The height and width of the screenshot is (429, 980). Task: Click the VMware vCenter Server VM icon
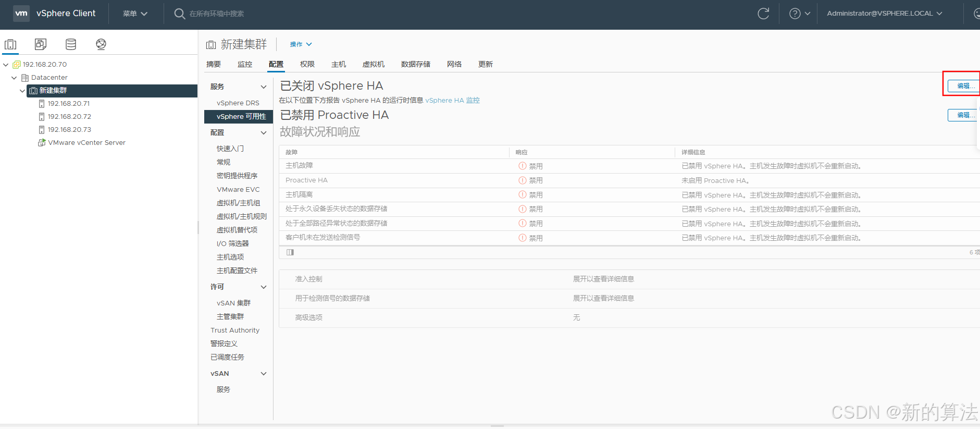(42, 143)
